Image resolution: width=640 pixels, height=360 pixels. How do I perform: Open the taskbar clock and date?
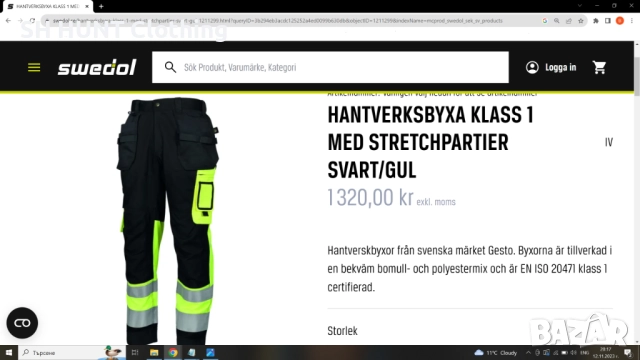coord(606,353)
